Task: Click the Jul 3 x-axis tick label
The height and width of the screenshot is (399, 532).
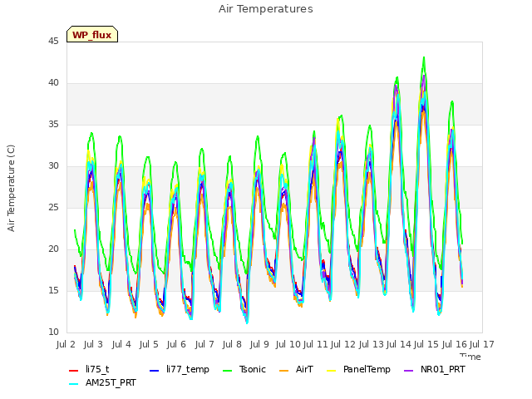Action: click(x=93, y=345)
